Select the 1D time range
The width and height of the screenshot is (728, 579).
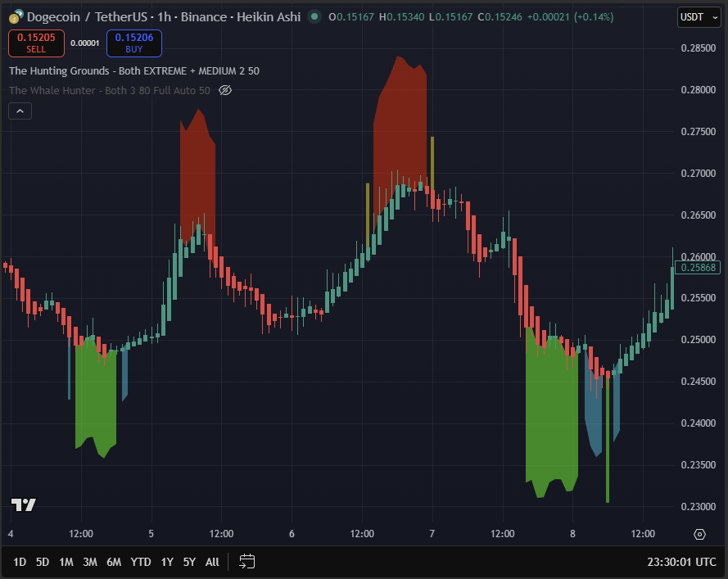click(x=20, y=562)
